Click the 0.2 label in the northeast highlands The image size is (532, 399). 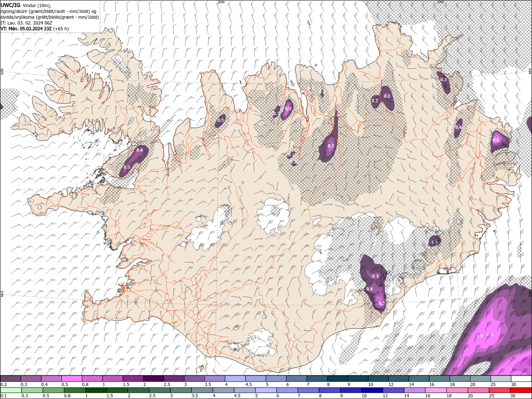(375, 101)
